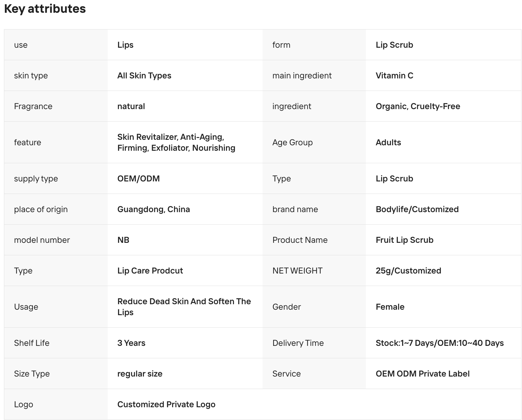Screen dimensions: 522x420
Task: Click the 3 Years shelf life value
Action: 131,343
